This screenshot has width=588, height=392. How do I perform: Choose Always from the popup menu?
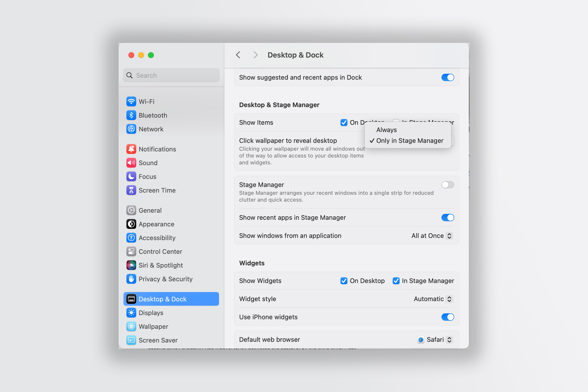pos(387,130)
